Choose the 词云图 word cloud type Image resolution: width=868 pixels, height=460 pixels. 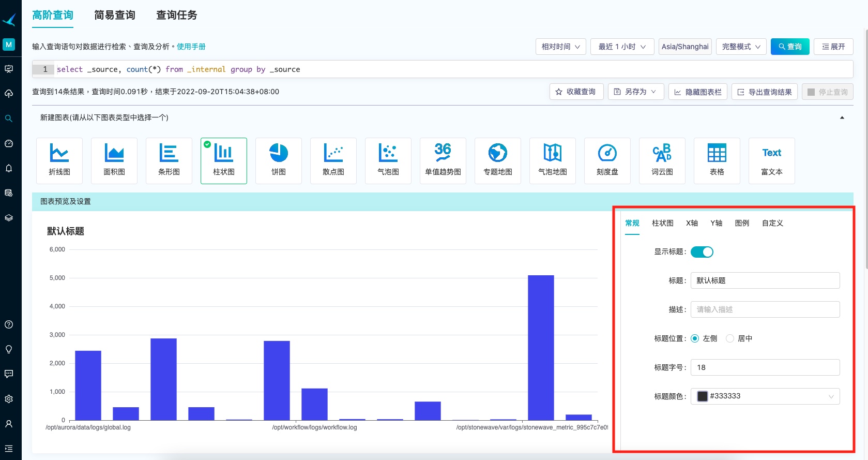coord(662,161)
